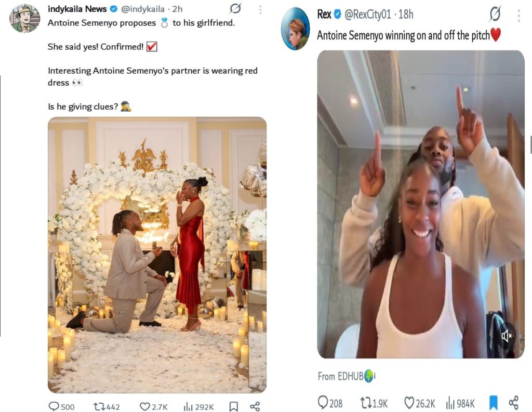
Task: Open the proposal photo in indykaila tweet
Action: tap(157, 255)
